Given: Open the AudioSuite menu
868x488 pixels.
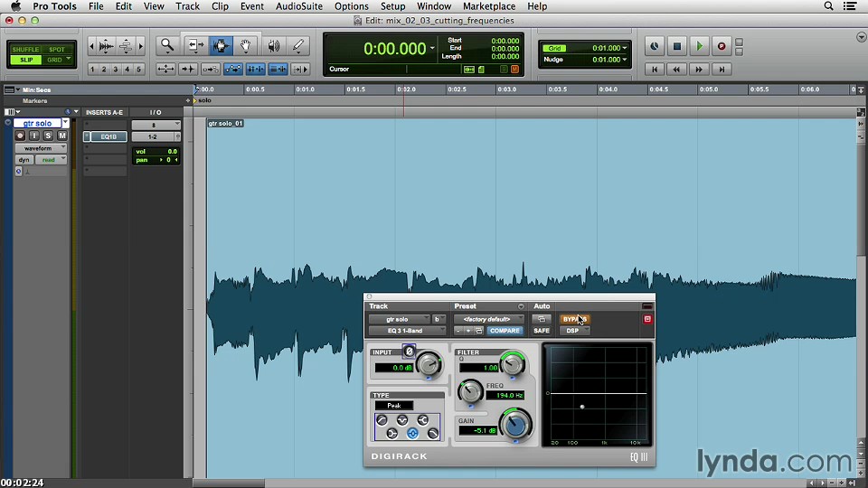Looking at the screenshot, I should coord(299,6).
